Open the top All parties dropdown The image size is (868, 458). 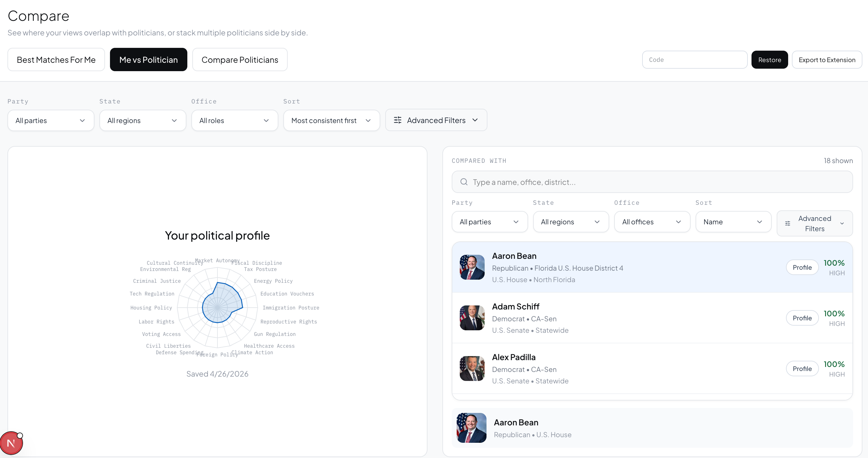pyautogui.click(x=51, y=121)
